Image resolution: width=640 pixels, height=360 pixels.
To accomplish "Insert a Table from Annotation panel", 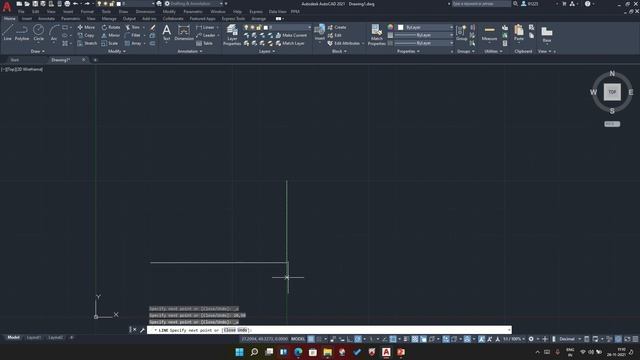I will 204,43.
